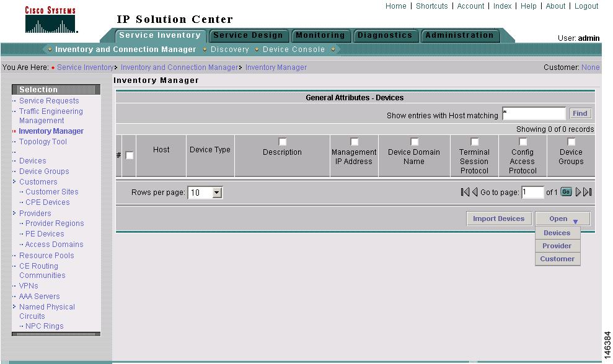Switch to the Administration tab
The height and width of the screenshot is (364, 613).
pyautogui.click(x=459, y=35)
